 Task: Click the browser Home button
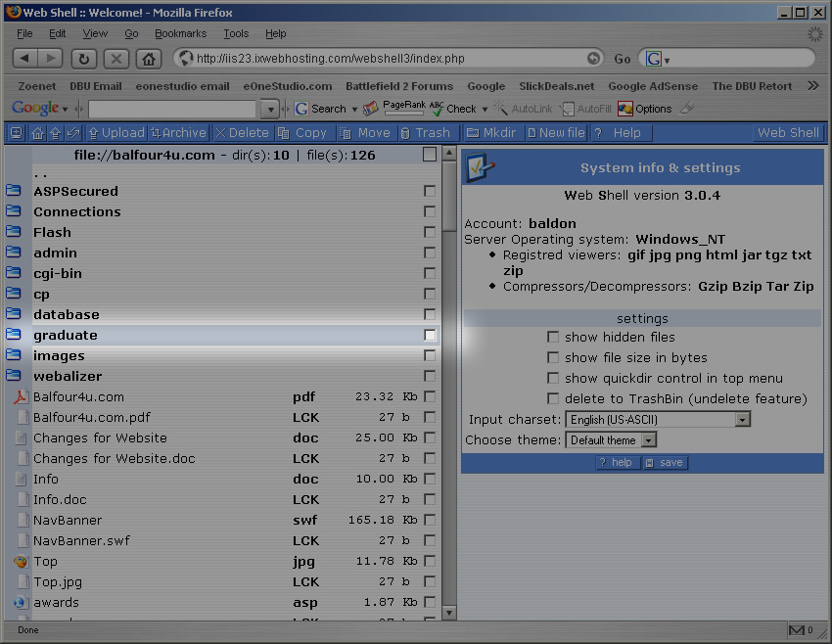point(149,59)
